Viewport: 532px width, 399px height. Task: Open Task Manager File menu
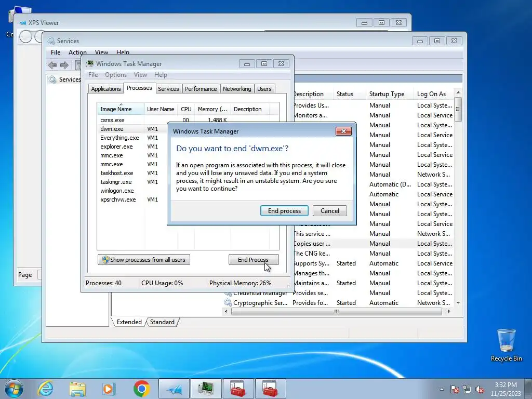tap(93, 75)
